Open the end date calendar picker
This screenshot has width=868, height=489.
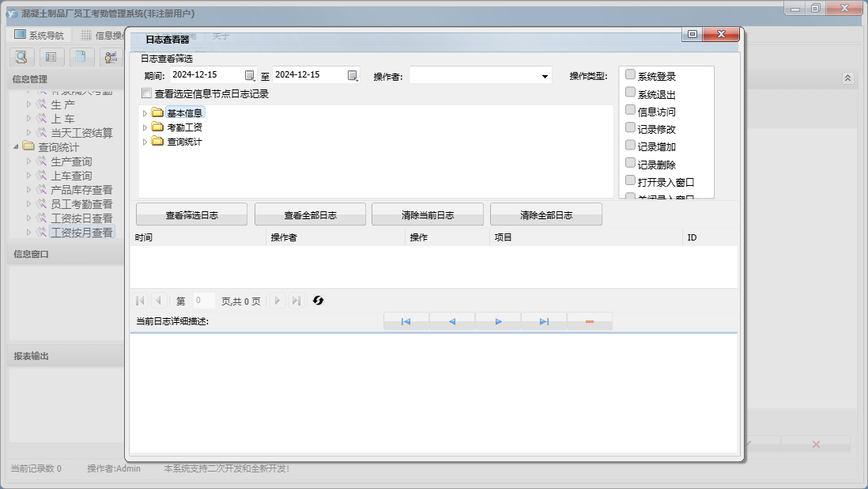click(353, 75)
